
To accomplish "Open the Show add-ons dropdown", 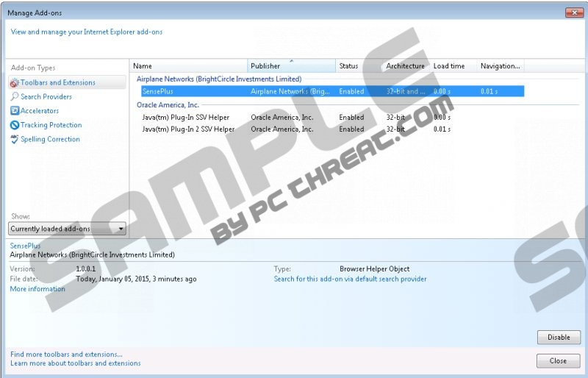I will click(x=67, y=229).
